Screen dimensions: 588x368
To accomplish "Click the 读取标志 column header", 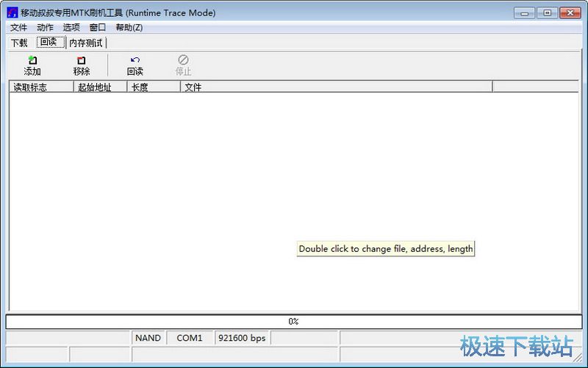I will pyautogui.click(x=41, y=87).
